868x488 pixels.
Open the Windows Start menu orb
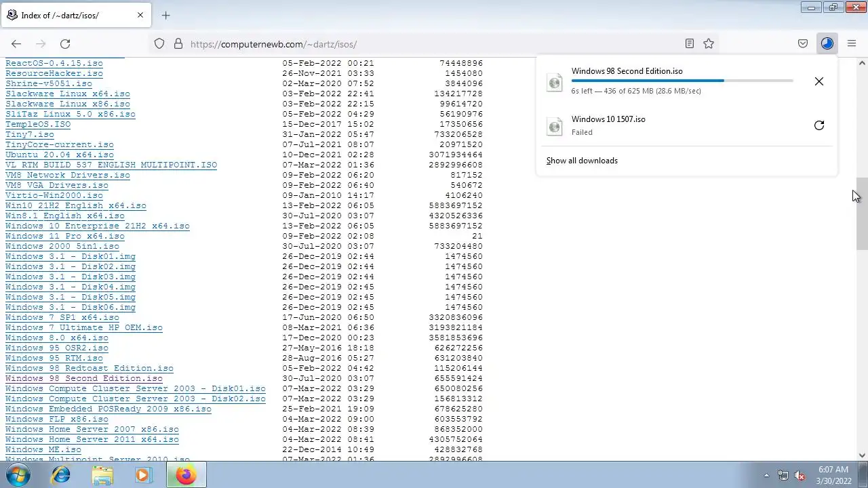18,475
